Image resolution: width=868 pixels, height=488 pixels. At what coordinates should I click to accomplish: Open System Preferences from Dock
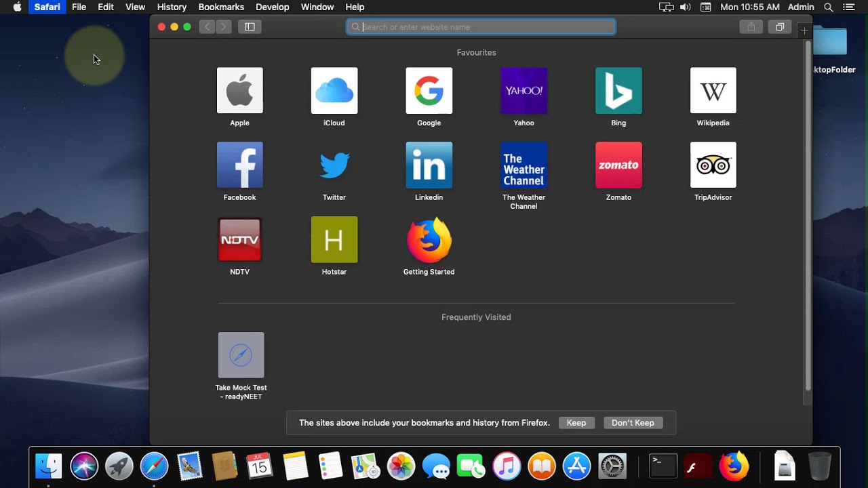[x=612, y=466]
